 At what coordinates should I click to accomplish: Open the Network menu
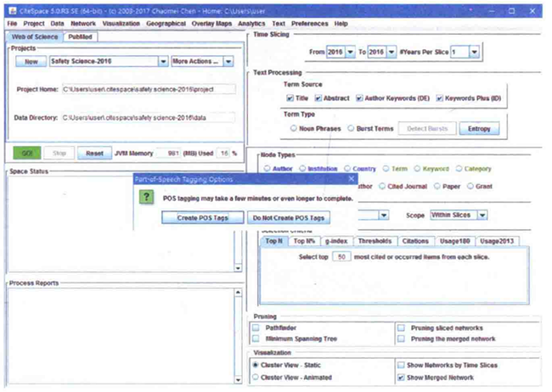pos(84,24)
